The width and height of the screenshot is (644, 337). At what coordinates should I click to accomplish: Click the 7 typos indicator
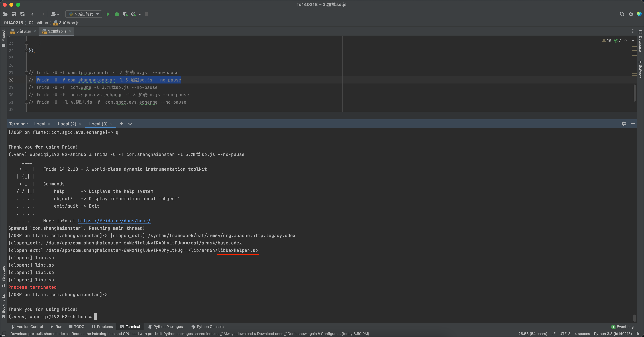(x=618, y=40)
